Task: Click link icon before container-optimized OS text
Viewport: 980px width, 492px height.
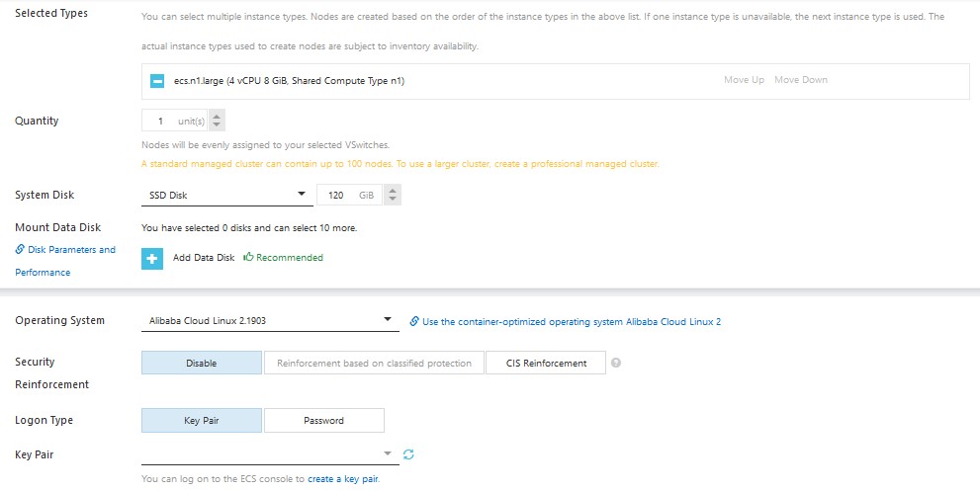Action: click(x=414, y=321)
